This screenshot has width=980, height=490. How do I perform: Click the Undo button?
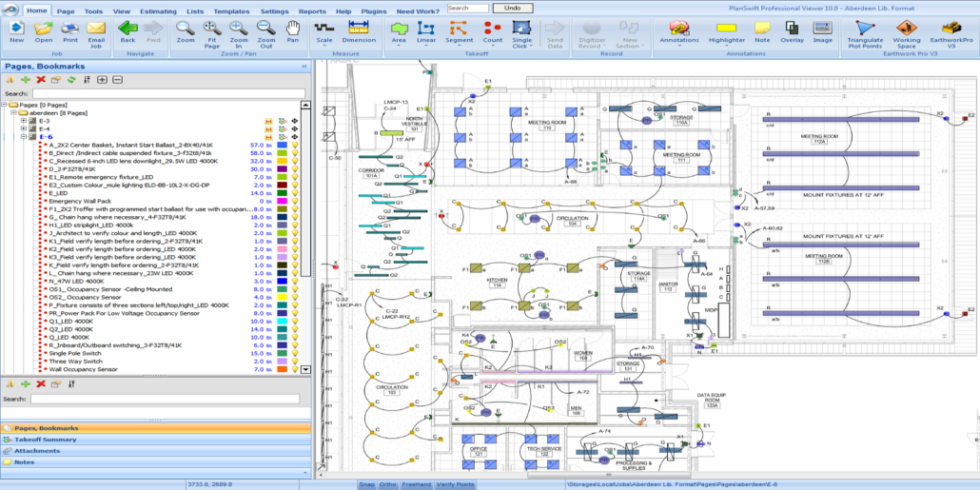point(512,8)
